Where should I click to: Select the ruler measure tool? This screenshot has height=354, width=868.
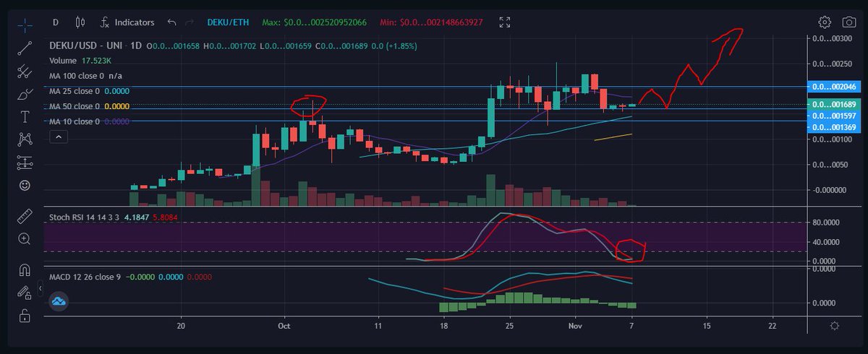click(x=25, y=215)
